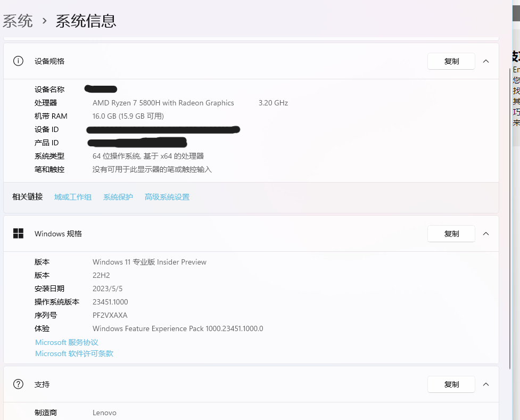Click the 相关链接 label

pos(28,197)
